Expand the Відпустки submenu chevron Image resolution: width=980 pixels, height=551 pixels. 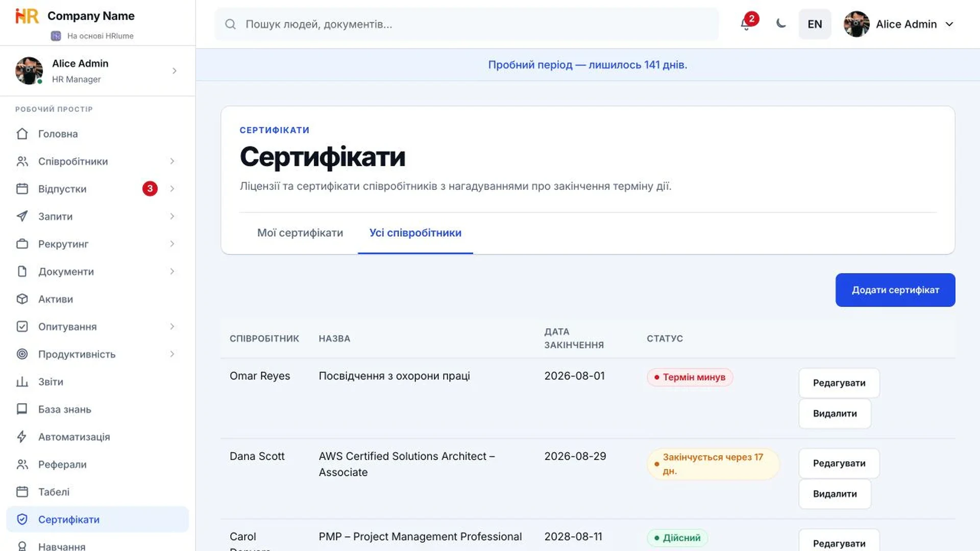tap(172, 189)
